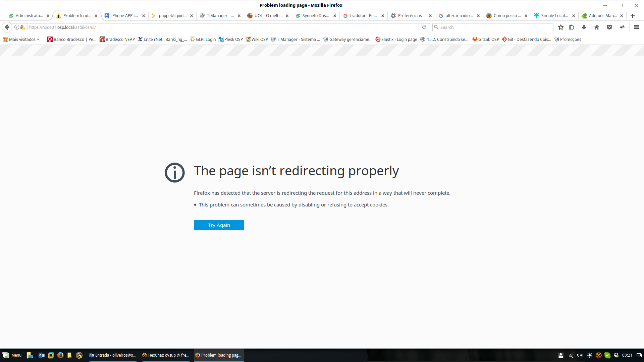
Task: Open round launcher icon after notes
Action: pos(79,355)
